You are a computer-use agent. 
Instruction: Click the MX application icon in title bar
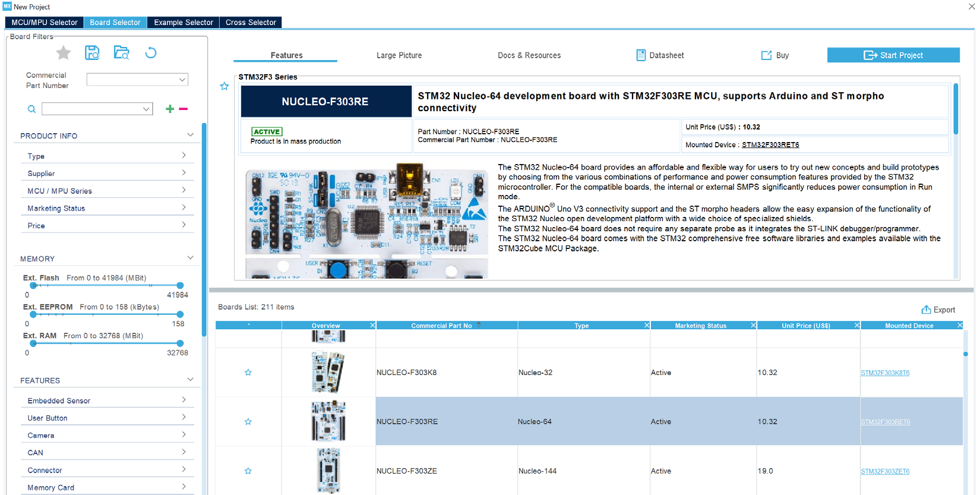(7, 7)
